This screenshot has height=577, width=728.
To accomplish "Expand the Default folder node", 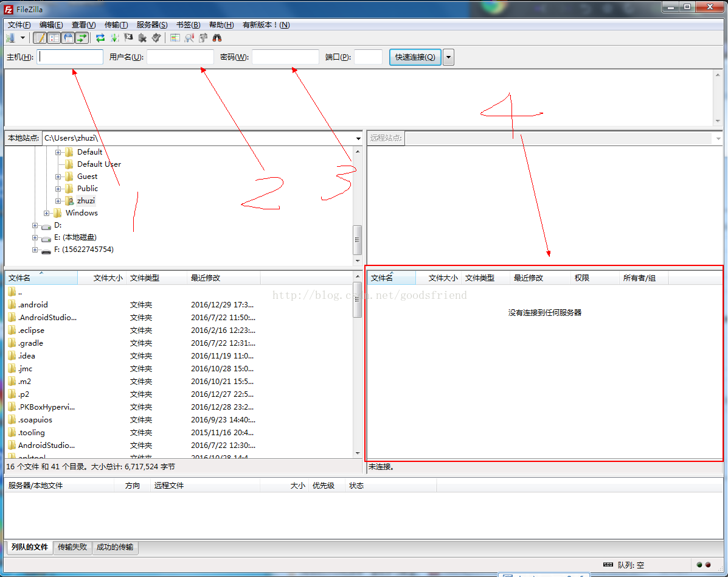I will point(58,152).
